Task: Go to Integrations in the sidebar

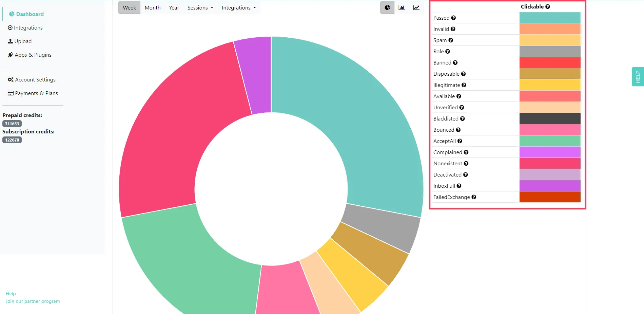Action: point(25,28)
